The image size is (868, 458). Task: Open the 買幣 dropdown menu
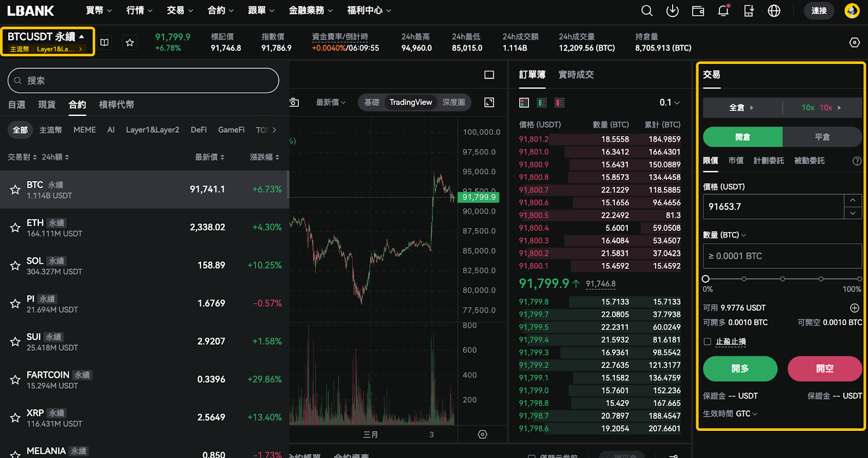point(99,10)
